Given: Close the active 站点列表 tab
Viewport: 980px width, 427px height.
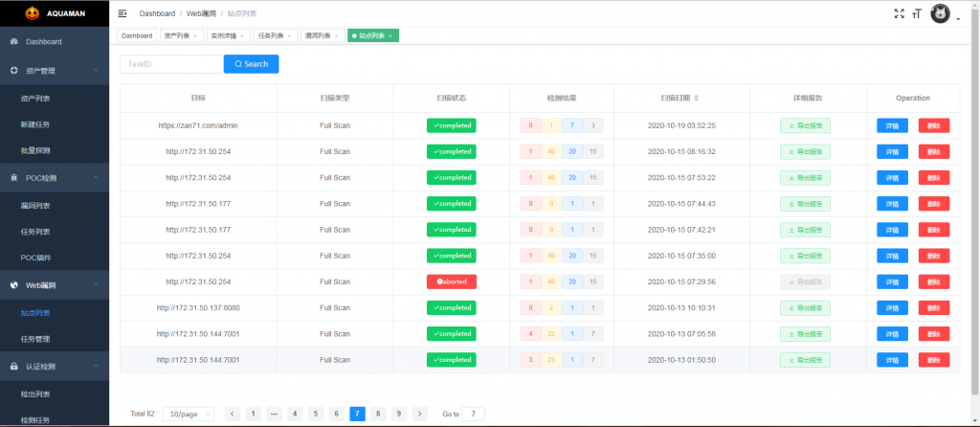Looking at the screenshot, I should (390, 36).
